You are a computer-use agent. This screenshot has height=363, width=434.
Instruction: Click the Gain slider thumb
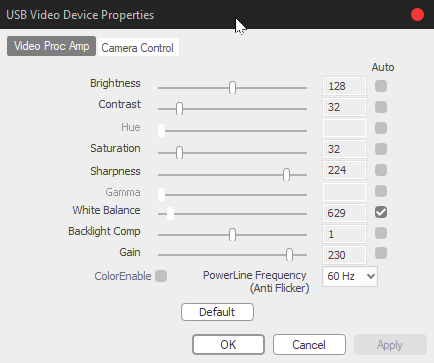289,255
